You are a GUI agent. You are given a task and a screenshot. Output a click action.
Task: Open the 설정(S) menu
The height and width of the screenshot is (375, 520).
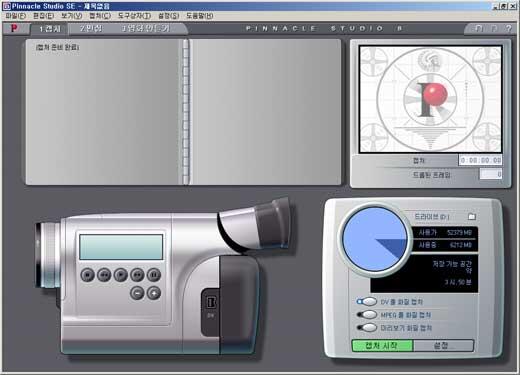click(169, 16)
